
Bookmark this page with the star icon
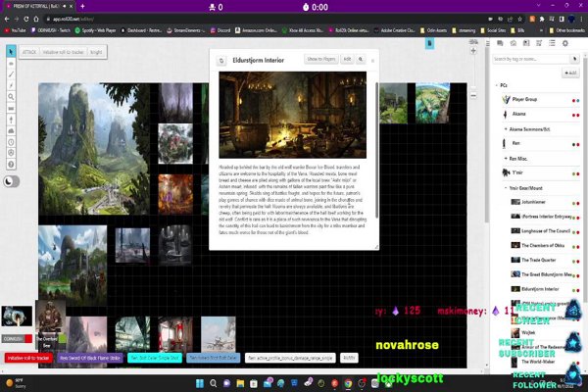519,19
